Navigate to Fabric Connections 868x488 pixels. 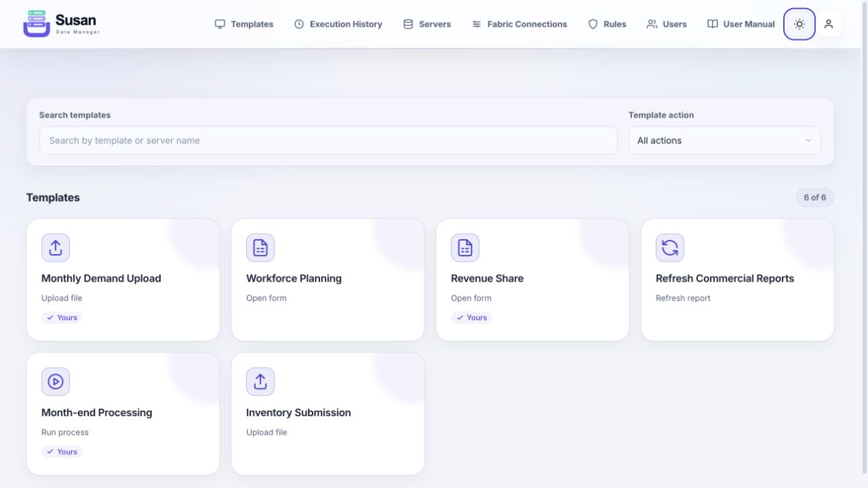(519, 24)
